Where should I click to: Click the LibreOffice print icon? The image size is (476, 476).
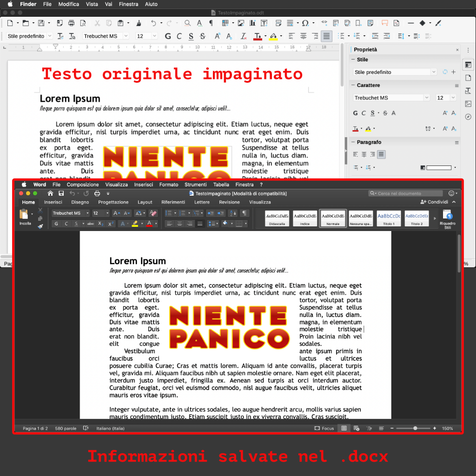[x=71, y=23]
